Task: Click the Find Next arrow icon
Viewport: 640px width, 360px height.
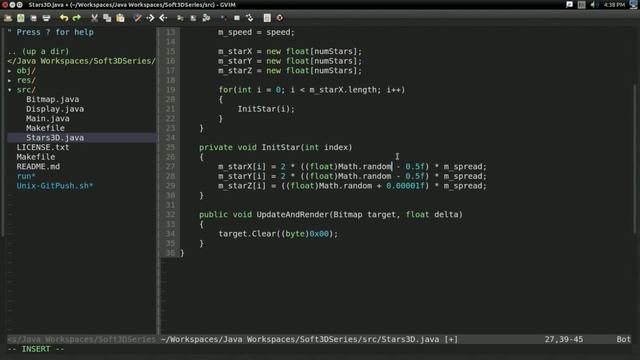Action: coord(150,18)
